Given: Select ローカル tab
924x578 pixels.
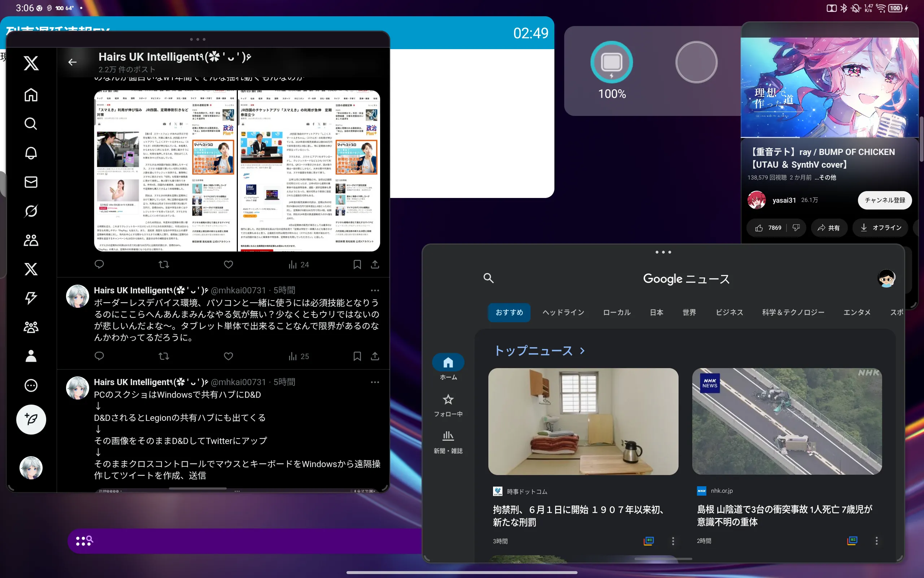Looking at the screenshot, I should tap(616, 313).
